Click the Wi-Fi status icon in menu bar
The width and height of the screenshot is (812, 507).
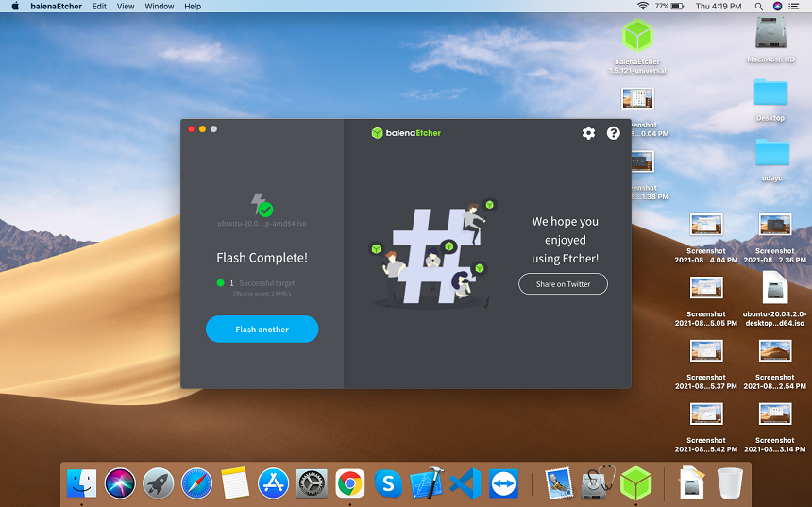point(643,7)
